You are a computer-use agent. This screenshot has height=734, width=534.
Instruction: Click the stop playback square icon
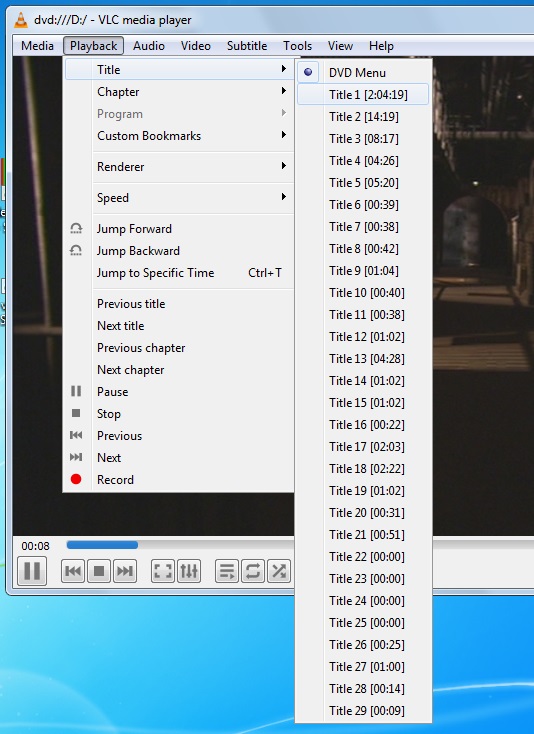click(99, 571)
